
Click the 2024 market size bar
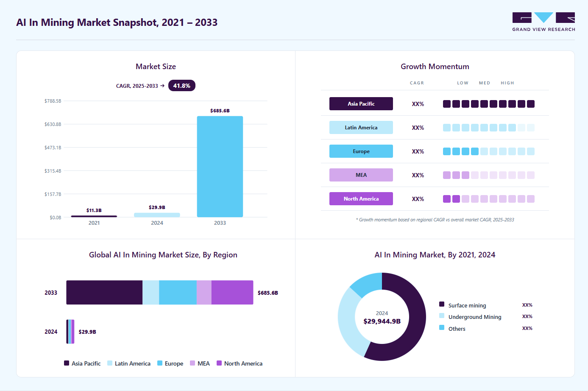(x=157, y=215)
